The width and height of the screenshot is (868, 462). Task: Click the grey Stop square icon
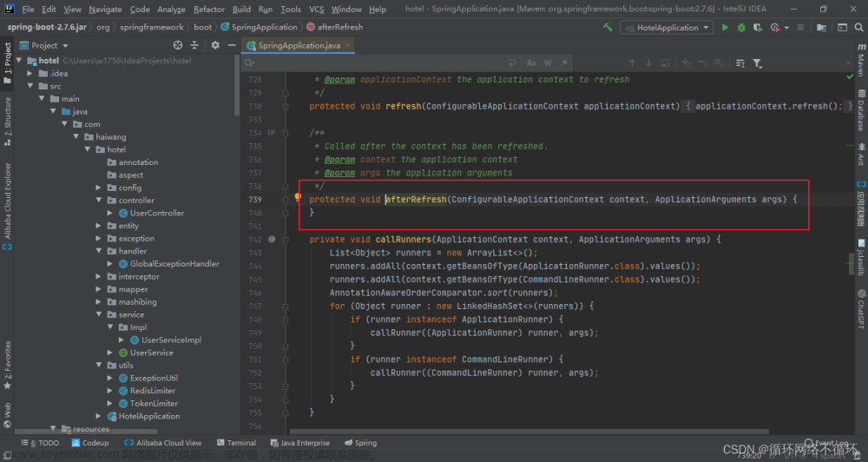[x=800, y=27]
